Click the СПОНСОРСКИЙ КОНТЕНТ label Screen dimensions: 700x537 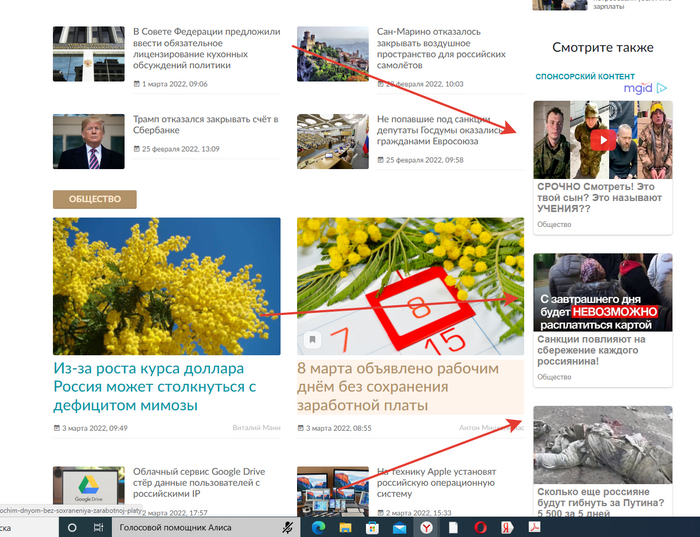(x=585, y=76)
